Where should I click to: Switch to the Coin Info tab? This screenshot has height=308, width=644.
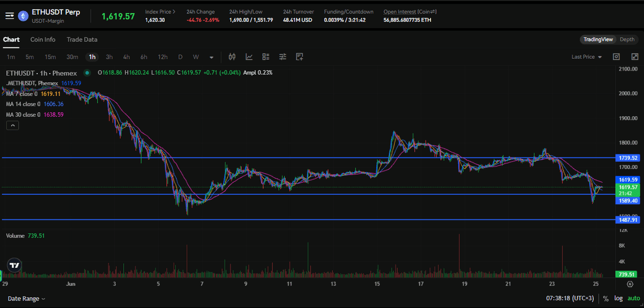click(x=43, y=39)
